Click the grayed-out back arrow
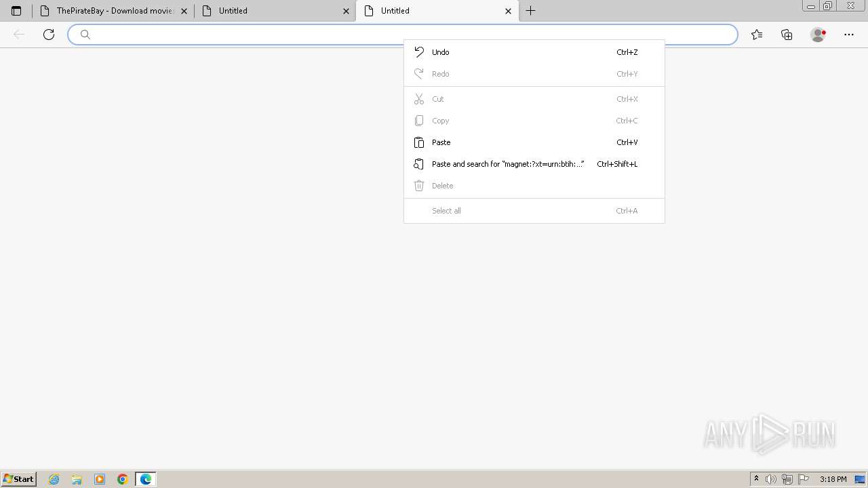The height and width of the screenshot is (488, 868). tap(19, 35)
